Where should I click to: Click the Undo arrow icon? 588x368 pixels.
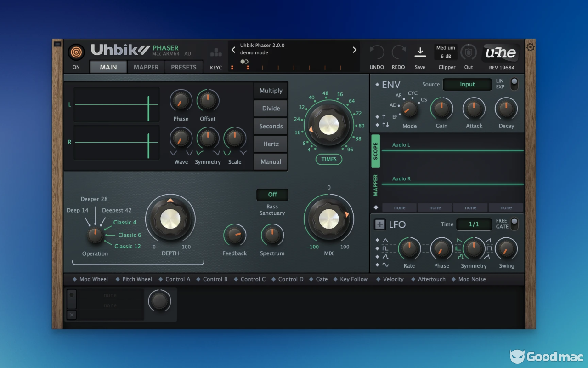[377, 52]
